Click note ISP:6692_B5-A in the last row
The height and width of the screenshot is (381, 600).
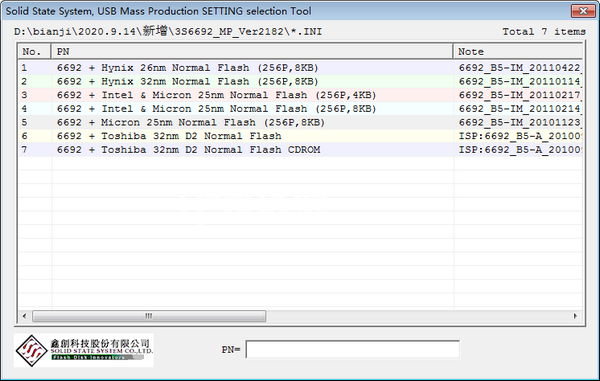point(520,150)
